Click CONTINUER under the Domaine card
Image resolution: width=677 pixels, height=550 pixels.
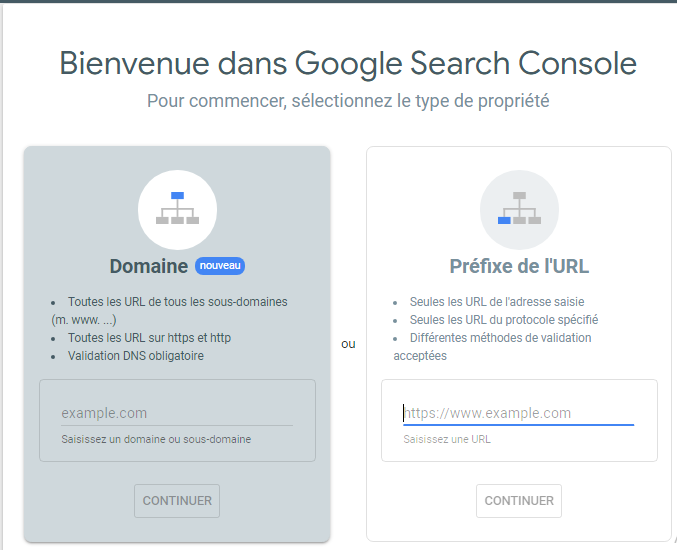click(x=177, y=501)
